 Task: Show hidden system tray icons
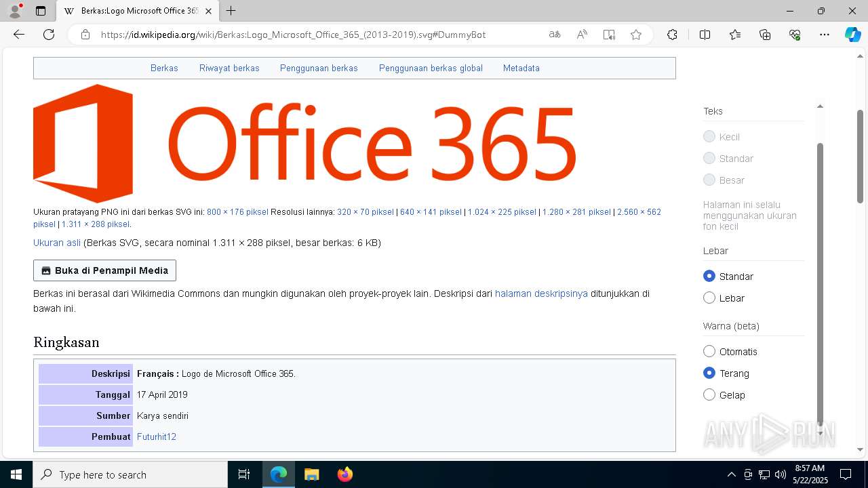731,474
